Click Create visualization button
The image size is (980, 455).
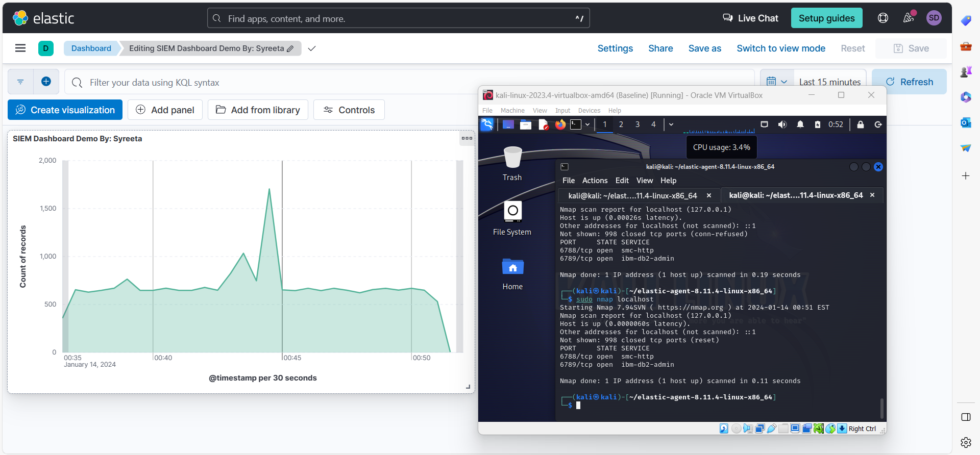tap(65, 110)
